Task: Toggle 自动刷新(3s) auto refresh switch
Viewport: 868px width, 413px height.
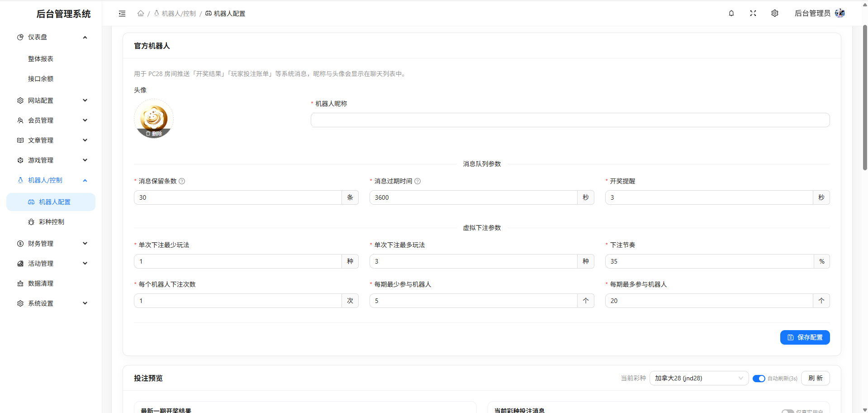Action: point(759,379)
